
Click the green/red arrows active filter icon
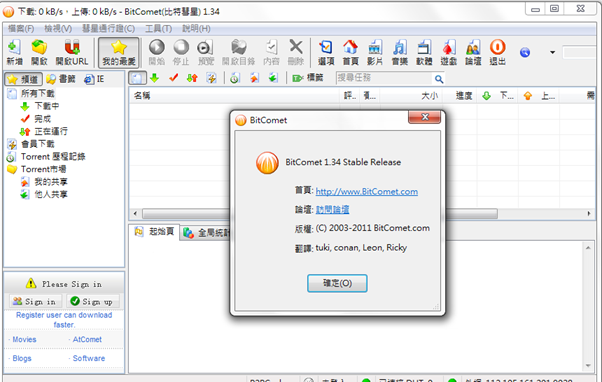pyautogui.click(x=192, y=78)
